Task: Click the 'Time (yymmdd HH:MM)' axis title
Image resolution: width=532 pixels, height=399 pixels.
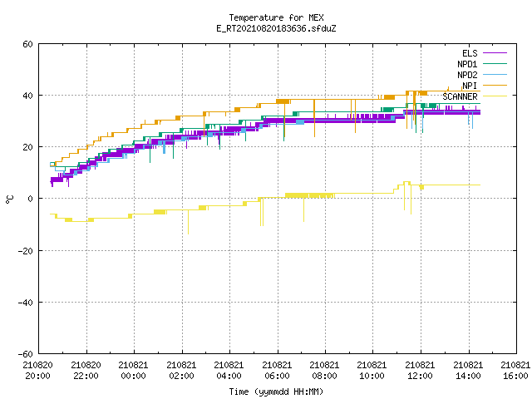Action: [x=276, y=392]
